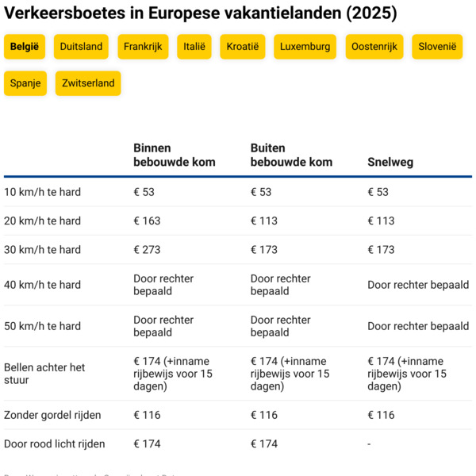Click the Binnen bebouwde kom column header
The width and height of the screenshot is (476, 476).
pos(175,155)
